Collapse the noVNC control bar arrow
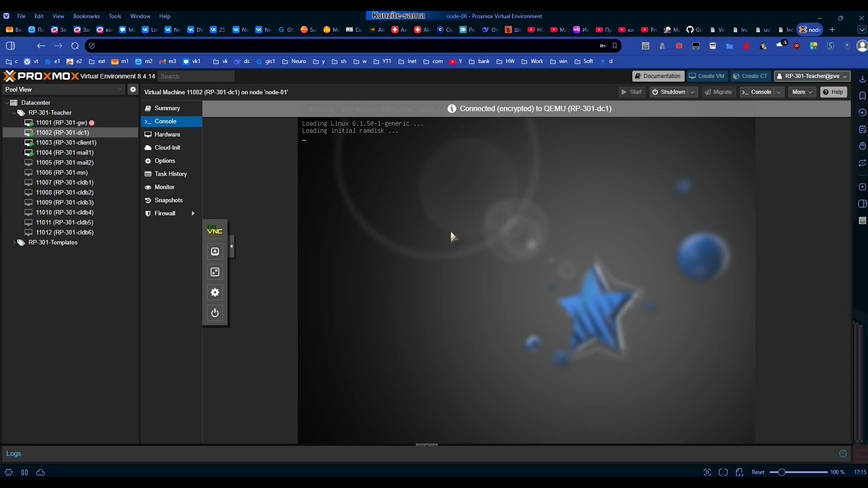Viewport: 868px width, 488px height. 231,246
